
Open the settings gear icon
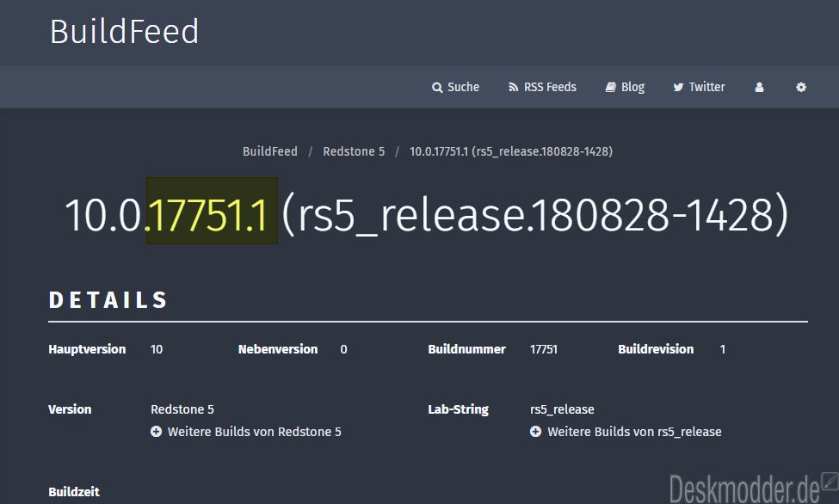click(801, 87)
